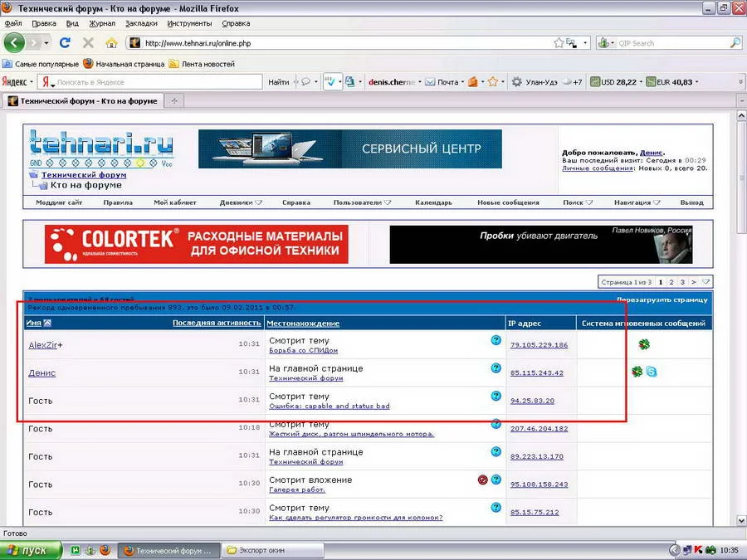Click the Пуск start button
Image resolution: width=747 pixels, height=560 pixels.
point(31,550)
